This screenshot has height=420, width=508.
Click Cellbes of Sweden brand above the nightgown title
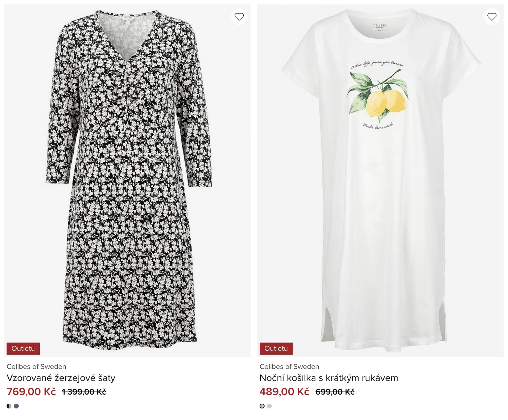click(x=289, y=367)
